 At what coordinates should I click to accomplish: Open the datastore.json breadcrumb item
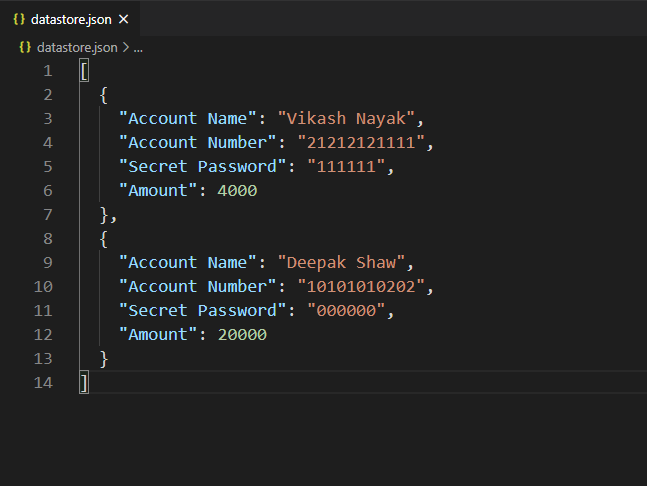pos(76,47)
